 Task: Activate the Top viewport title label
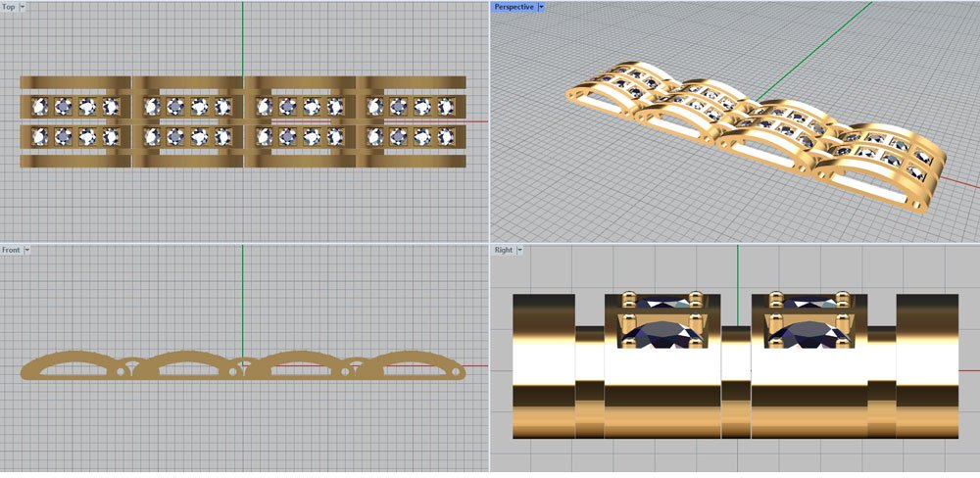click(x=9, y=7)
